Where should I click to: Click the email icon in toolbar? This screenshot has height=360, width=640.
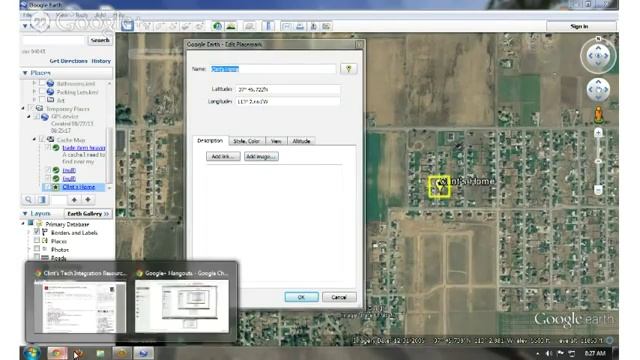(x=287, y=27)
